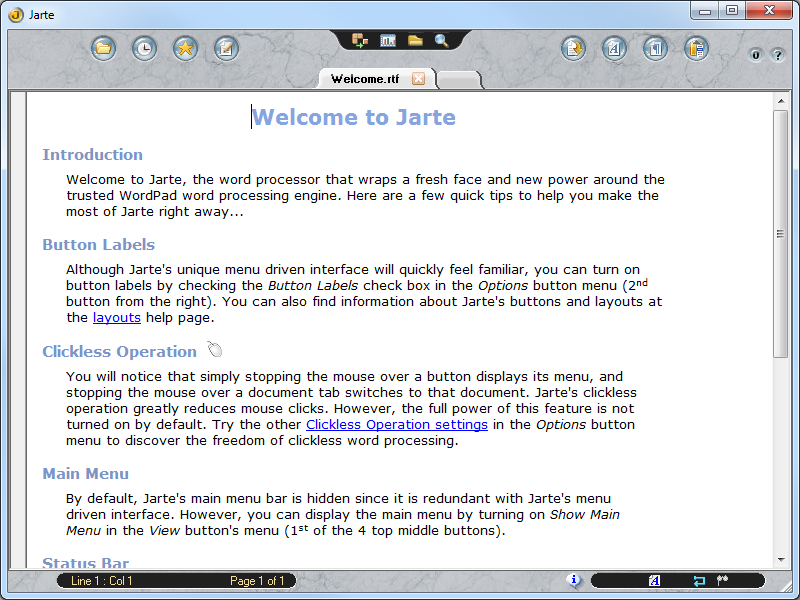Viewport: 800px width, 600px height.
Task: Open the font 'A' button menu
Action: (x=614, y=48)
